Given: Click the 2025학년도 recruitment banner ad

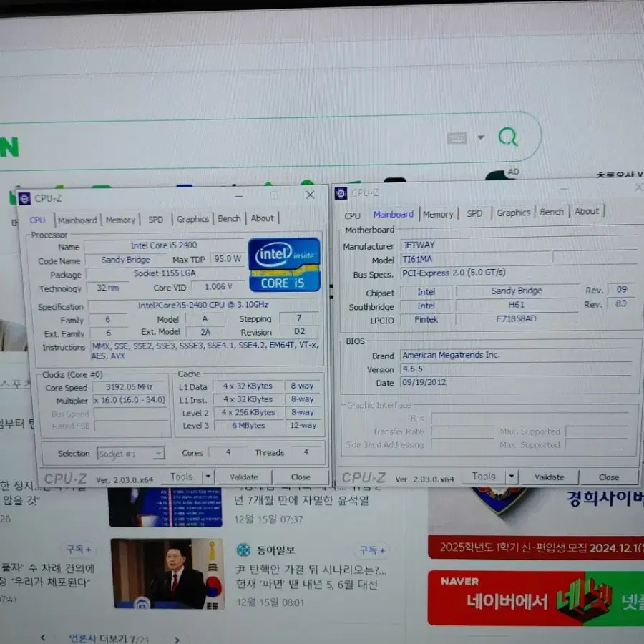Looking at the screenshot, I should [x=536, y=547].
